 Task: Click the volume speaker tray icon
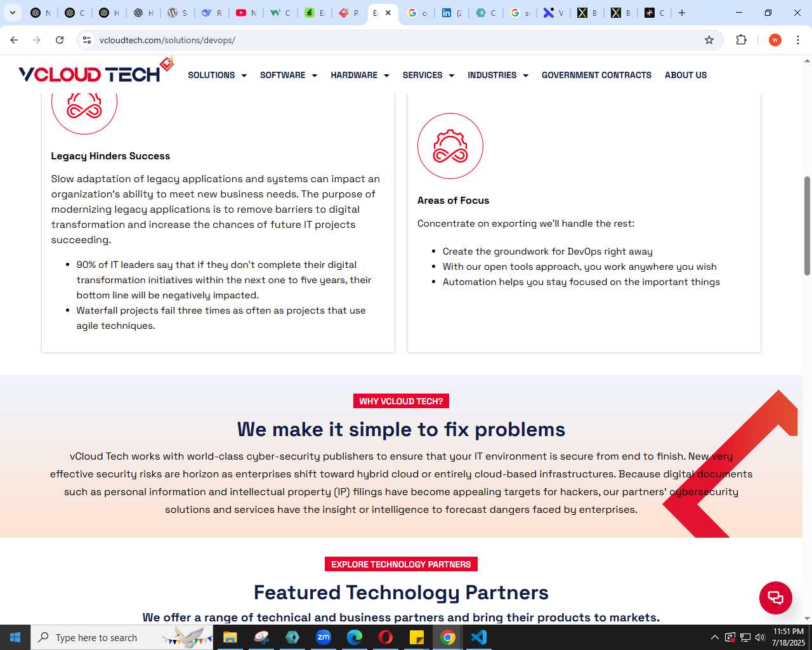click(x=760, y=637)
